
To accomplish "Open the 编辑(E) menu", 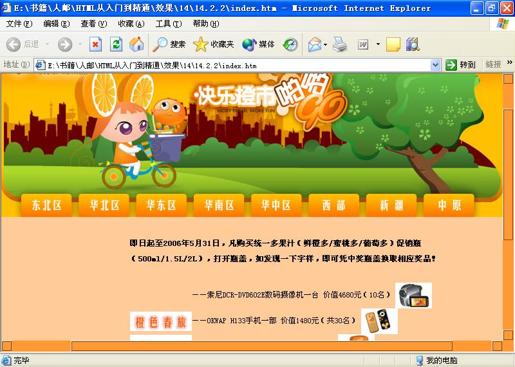I will (56, 24).
